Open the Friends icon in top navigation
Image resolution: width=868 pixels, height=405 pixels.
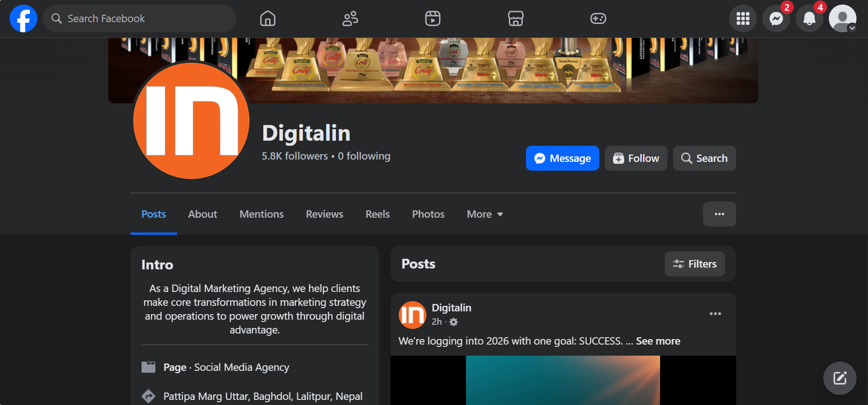[350, 18]
